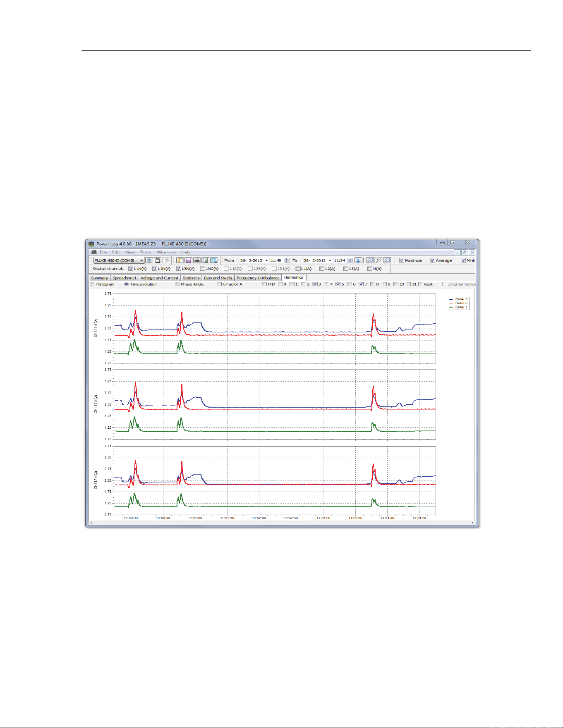The image size is (563, 728).
Task: Uncheck the L1N(V) display channel
Action: coord(131,269)
